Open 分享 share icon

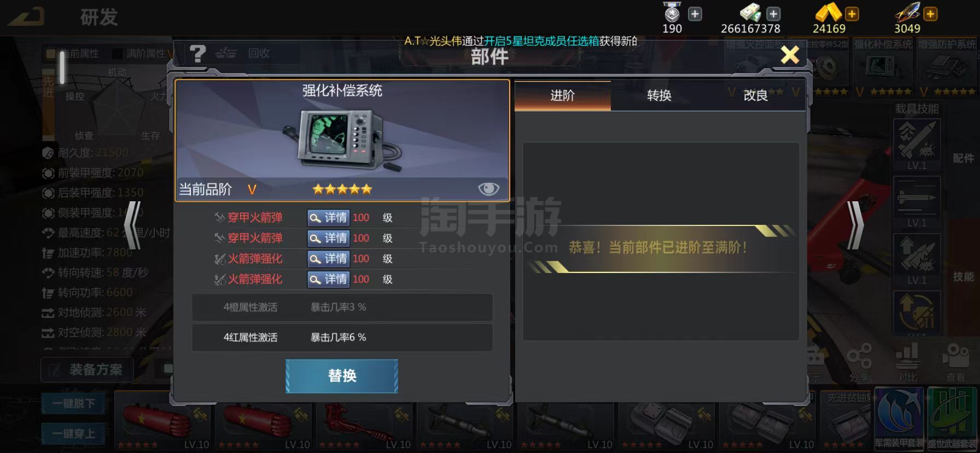(859, 362)
